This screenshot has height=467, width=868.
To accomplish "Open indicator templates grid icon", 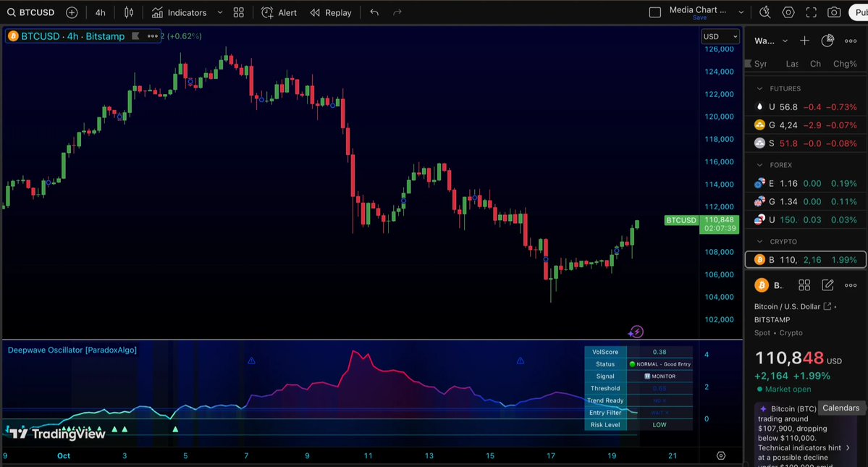I will tap(239, 12).
